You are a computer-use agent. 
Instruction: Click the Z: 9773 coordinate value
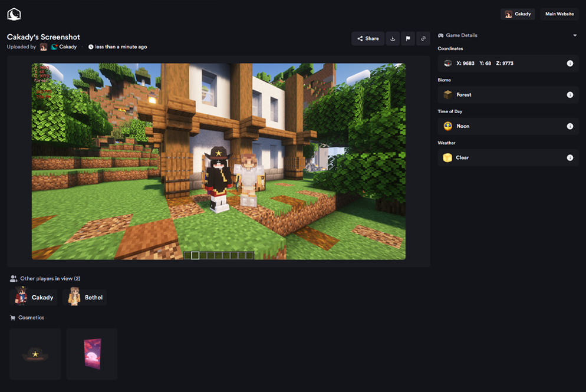[x=505, y=63]
